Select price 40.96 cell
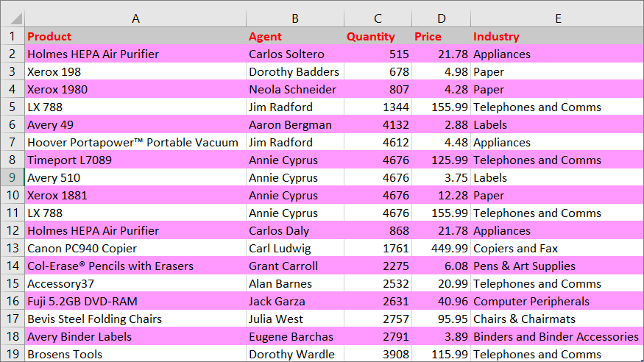 tap(441, 301)
